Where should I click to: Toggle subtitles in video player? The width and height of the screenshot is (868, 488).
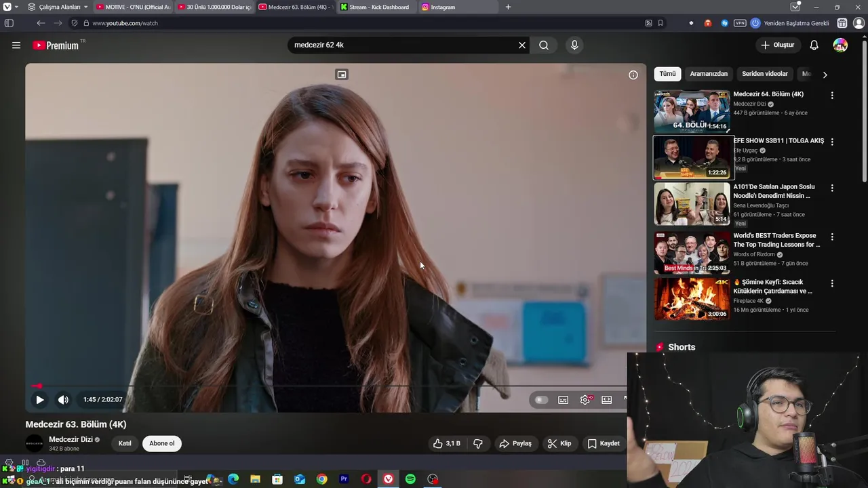tap(563, 400)
